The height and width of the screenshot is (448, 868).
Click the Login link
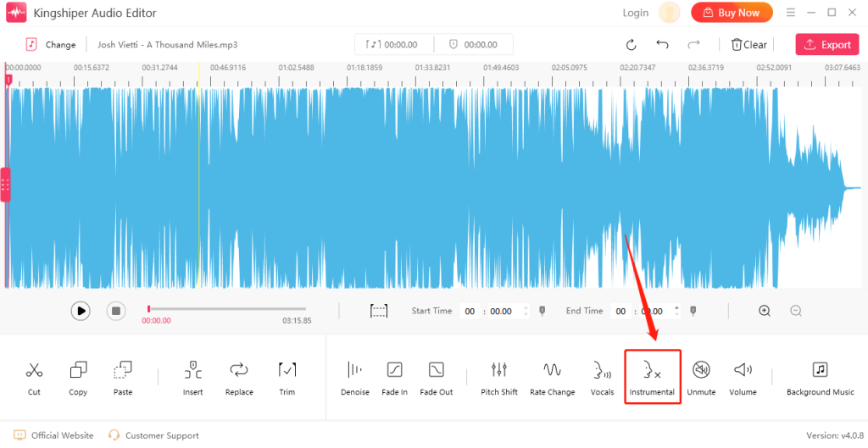pos(636,13)
